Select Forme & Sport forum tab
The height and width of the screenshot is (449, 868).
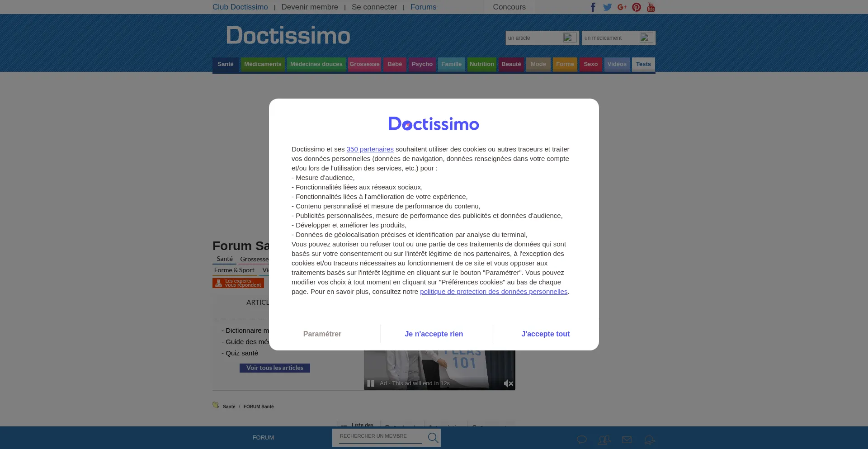[234, 270]
